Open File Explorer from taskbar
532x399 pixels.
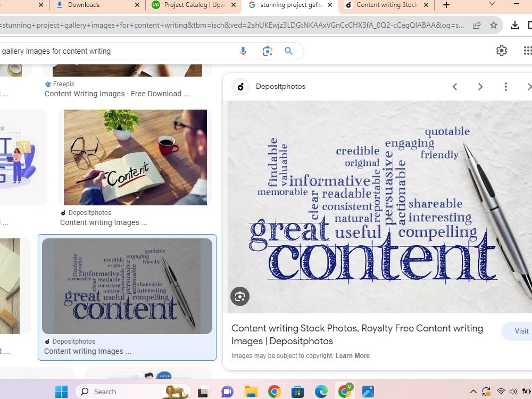point(251,392)
